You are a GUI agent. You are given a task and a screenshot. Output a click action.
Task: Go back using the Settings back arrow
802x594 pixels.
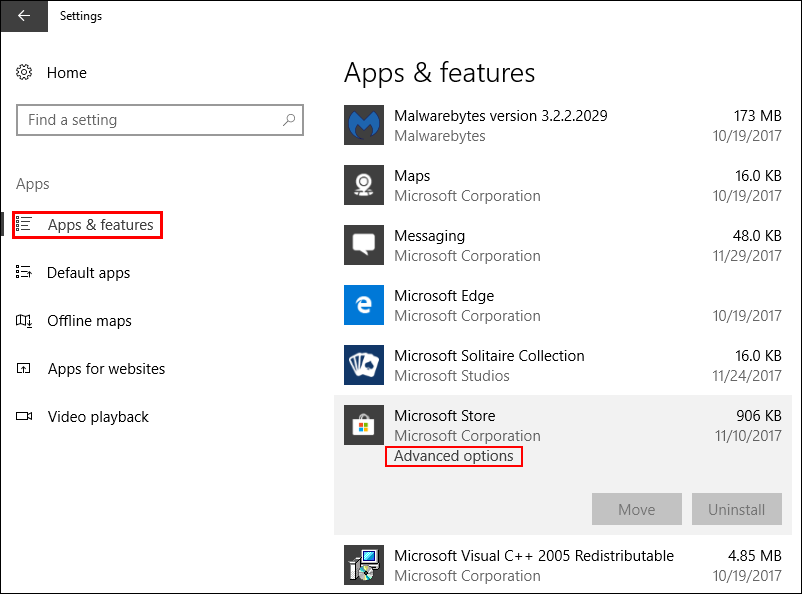pos(24,16)
